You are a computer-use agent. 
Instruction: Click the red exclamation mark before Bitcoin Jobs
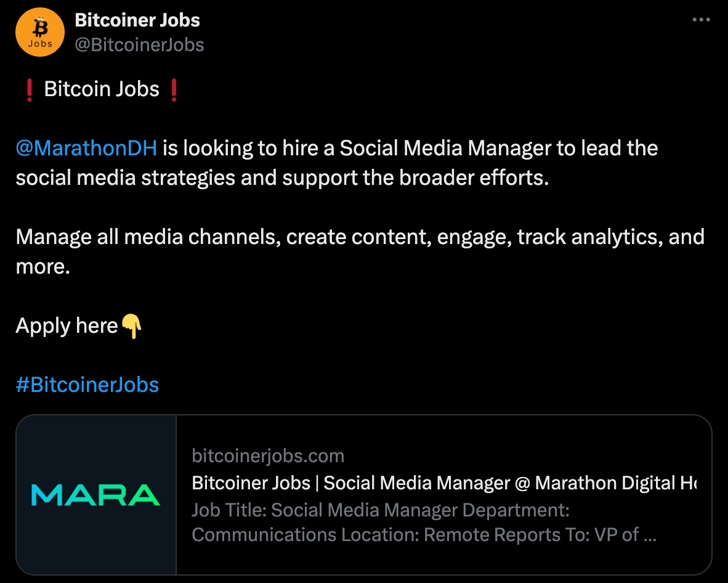pyautogui.click(x=29, y=89)
